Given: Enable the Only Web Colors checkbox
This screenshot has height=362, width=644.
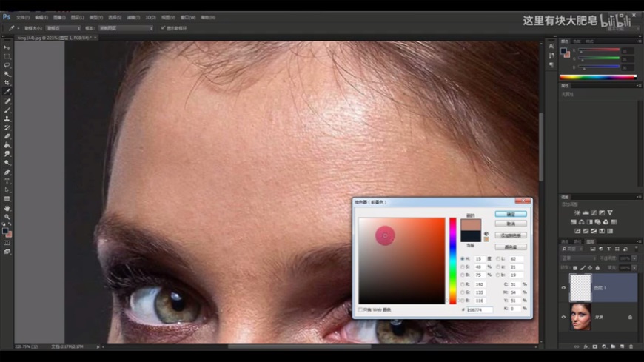Looking at the screenshot, I should coord(361,309).
